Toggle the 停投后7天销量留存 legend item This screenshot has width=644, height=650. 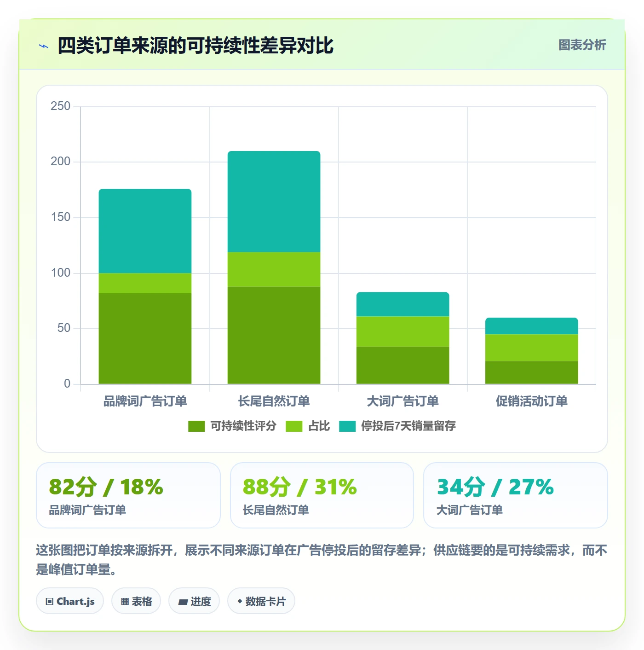[x=397, y=426]
